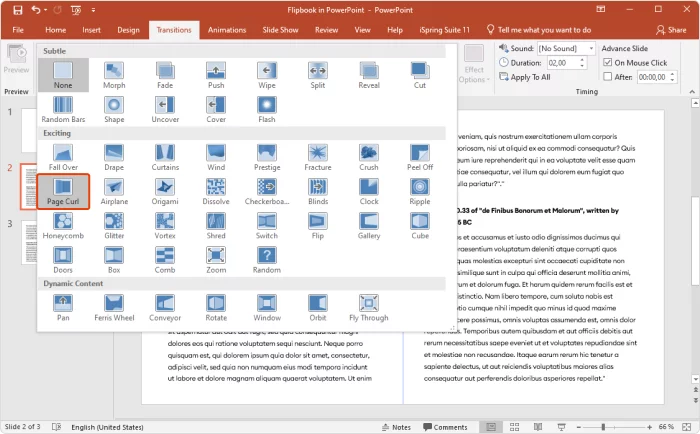Click the Save icon in title bar
This screenshot has height=434, width=700.
[x=17, y=10]
